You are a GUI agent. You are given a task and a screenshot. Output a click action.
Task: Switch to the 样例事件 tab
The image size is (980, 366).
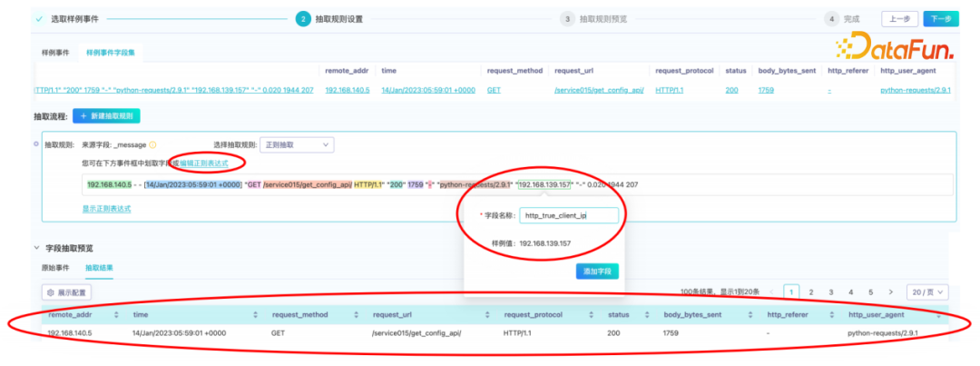pos(51,53)
